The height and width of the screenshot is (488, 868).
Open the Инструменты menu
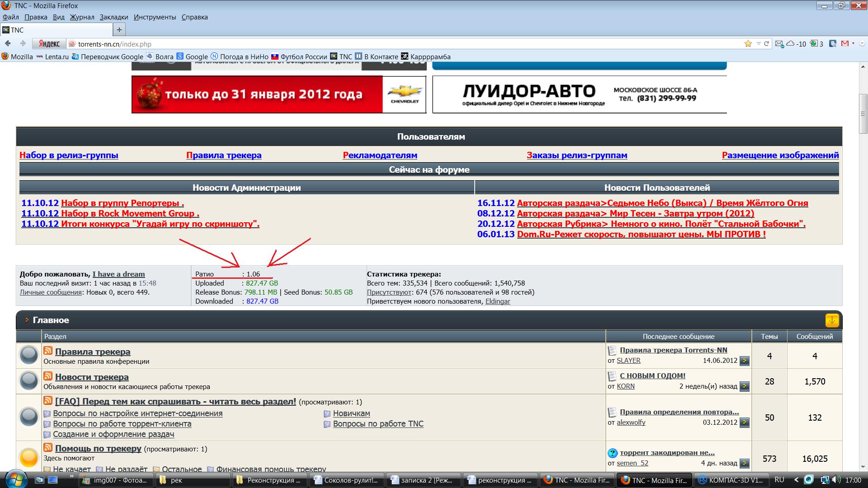[x=155, y=17]
